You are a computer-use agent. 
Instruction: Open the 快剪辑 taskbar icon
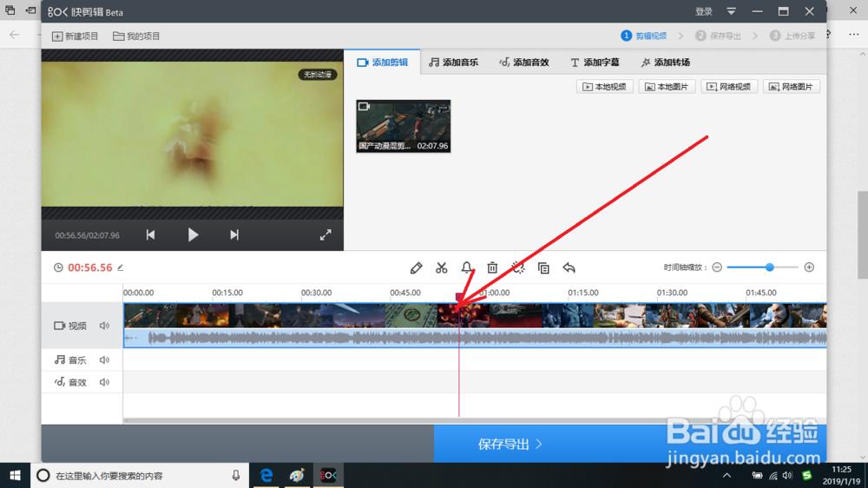(x=328, y=475)
